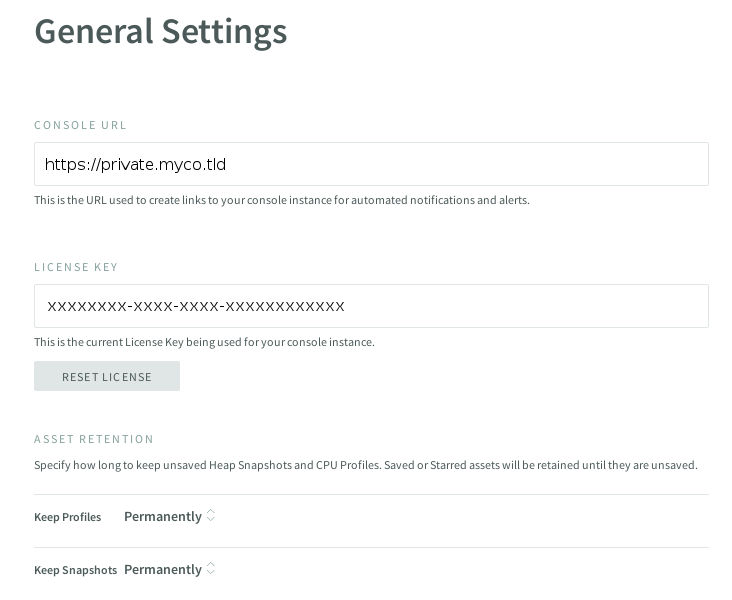Image resolution: width=732 pixels, height=600 pixels.
Task: Open the Keep Profiles 'Permanently' dropdown
Action: coord(163,516)
